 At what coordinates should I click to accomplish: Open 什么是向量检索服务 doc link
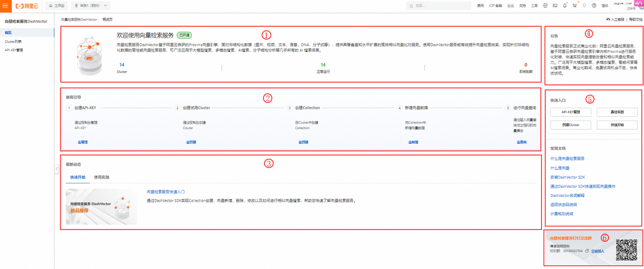567,158
